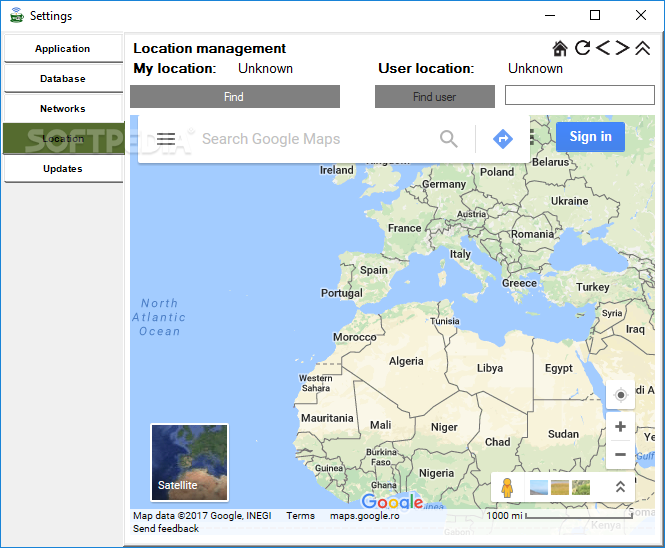Click the Germany label on map
The width and height of the screenshot is (665, 548).
444,184
